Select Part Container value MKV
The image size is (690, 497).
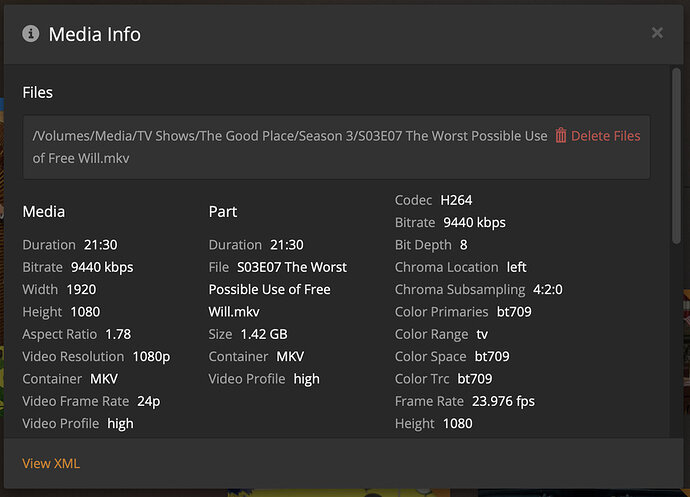(290, 357)
